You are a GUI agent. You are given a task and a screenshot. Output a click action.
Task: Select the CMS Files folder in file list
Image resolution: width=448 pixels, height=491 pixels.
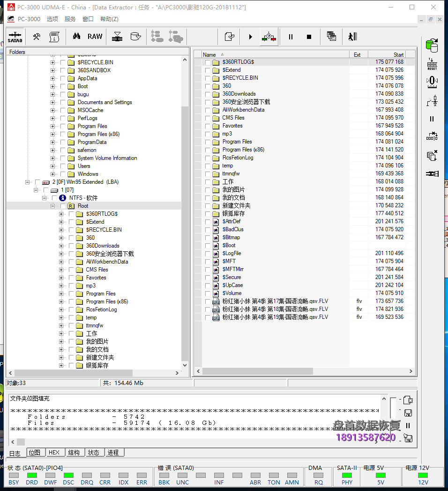pyautogui.click(x=233, y=118)
